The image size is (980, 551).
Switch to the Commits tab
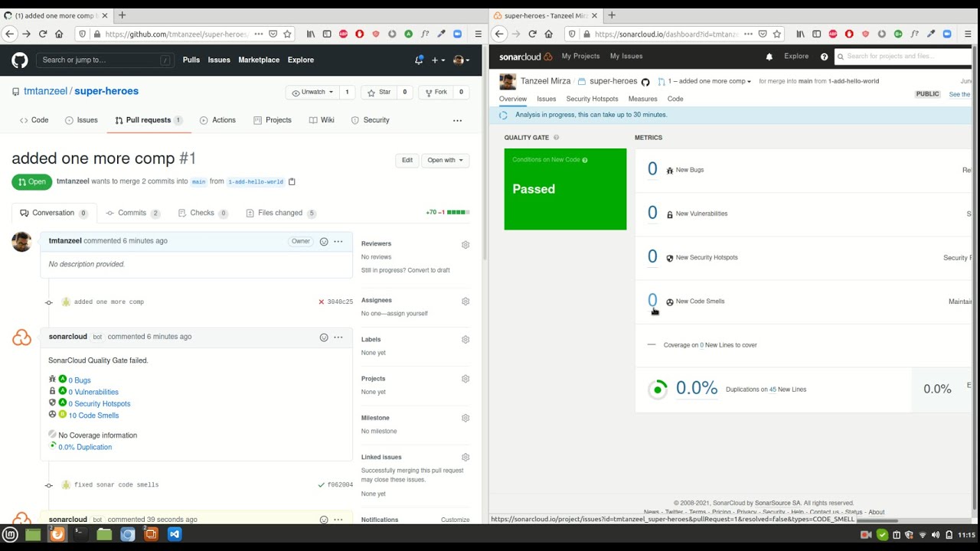(133, 213)
